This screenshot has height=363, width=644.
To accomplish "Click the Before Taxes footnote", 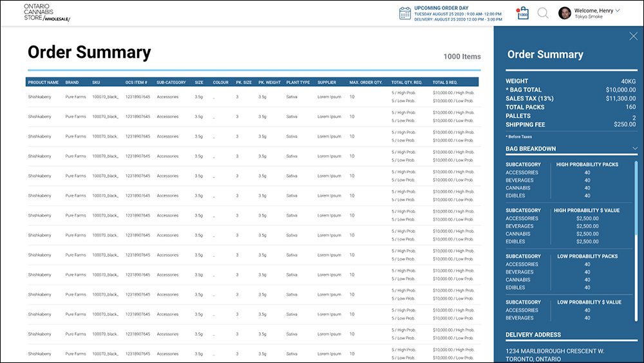I will pos(518,136).
